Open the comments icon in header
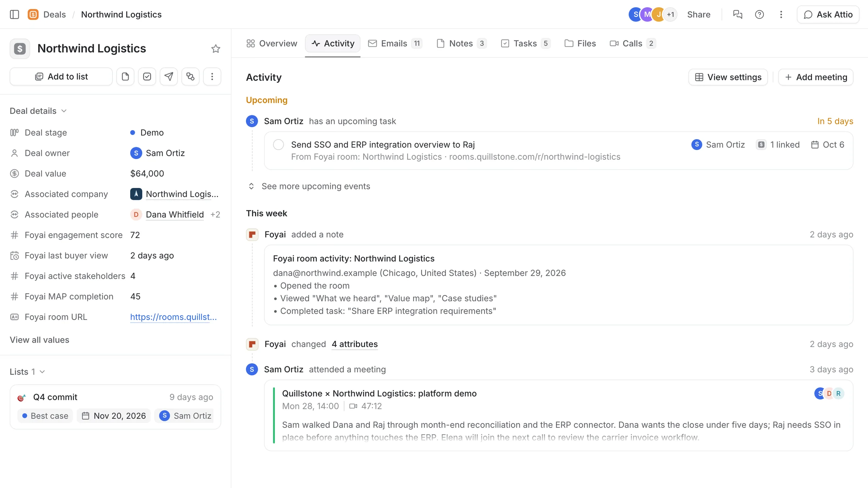Viewport: 868px width, 488px height. pos(737,14)
